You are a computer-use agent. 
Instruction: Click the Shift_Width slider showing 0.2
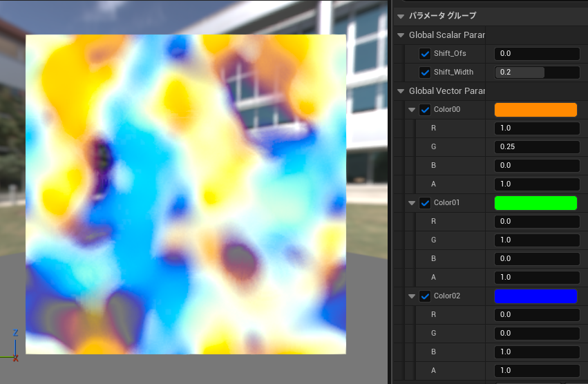[x=537, y=73]
